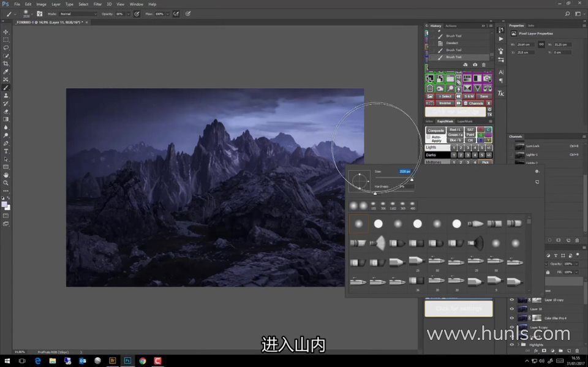588x367 pixels.
Task: Select the Move tool
Action: tap(6, 32)
